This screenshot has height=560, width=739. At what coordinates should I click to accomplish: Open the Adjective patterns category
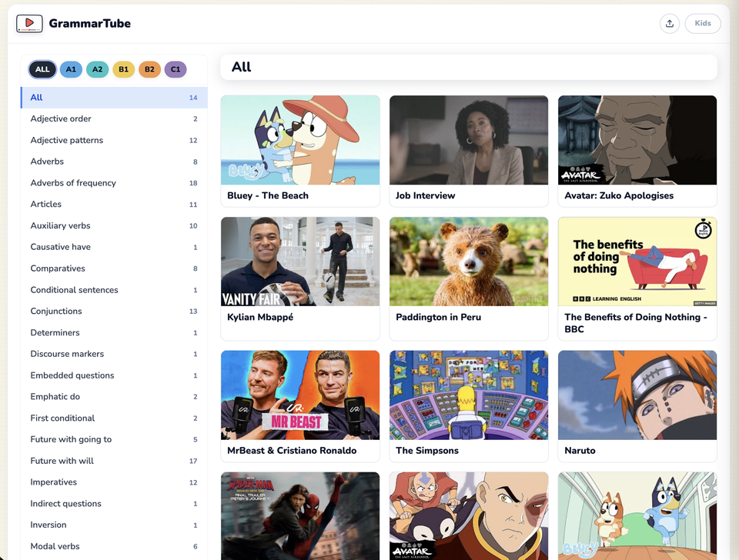114,140
